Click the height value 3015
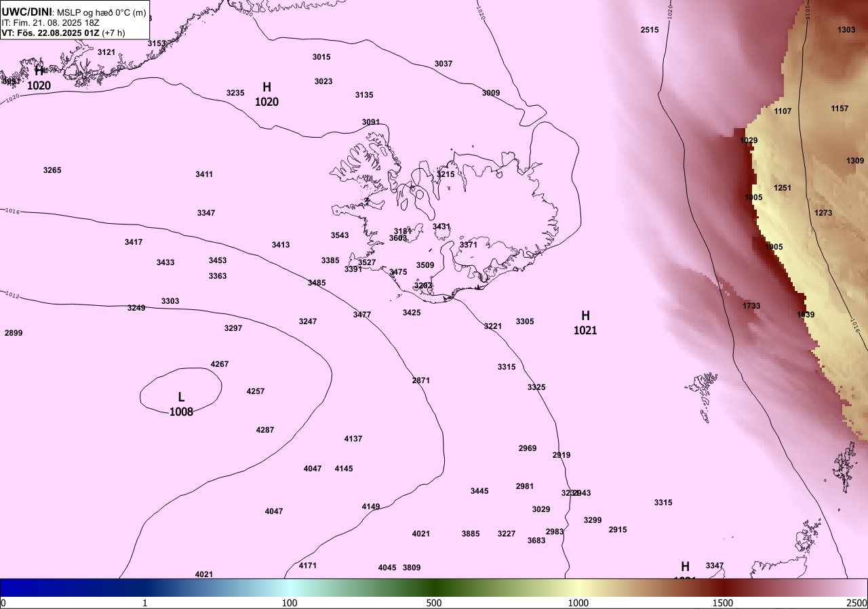 (321, 57)
